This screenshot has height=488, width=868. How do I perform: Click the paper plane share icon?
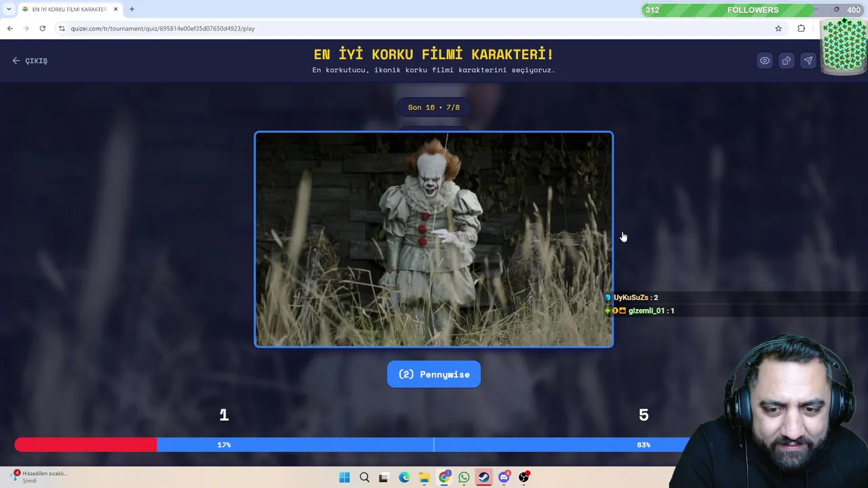click(808, 61)
